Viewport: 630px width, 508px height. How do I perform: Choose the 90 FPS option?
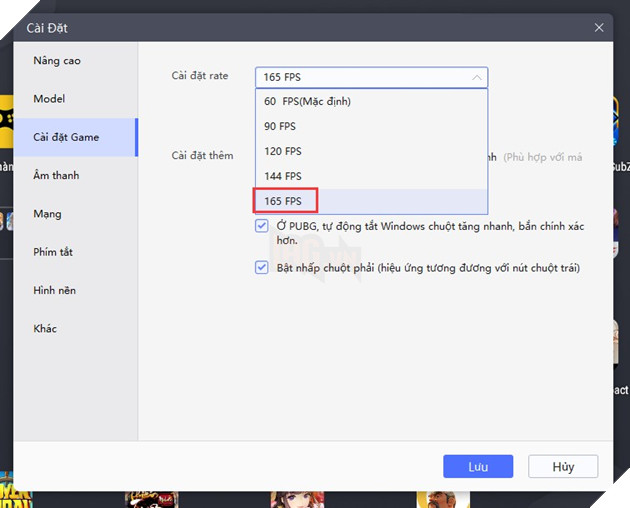click(371, 126)
